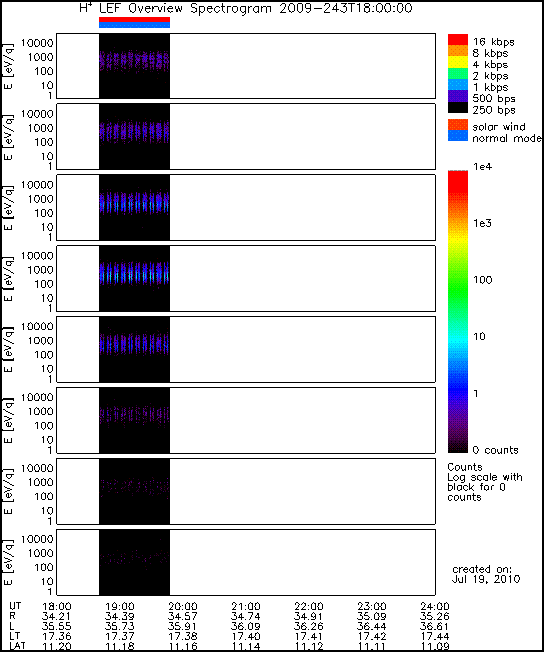Image resolution: width=544 pixels, height=652 pixels.
Task: Click the 'Log scale with' description text
Action: pos(485,477)
